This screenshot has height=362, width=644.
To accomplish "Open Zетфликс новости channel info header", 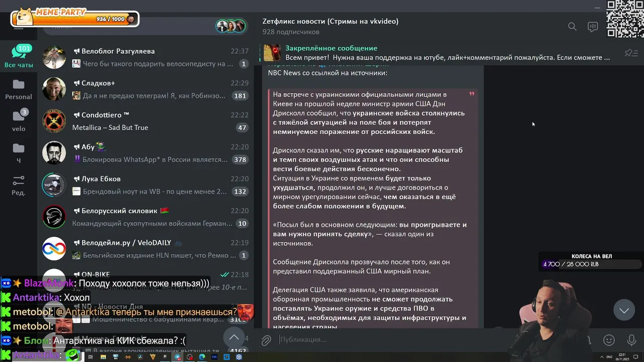I will [x=331, y=21].
